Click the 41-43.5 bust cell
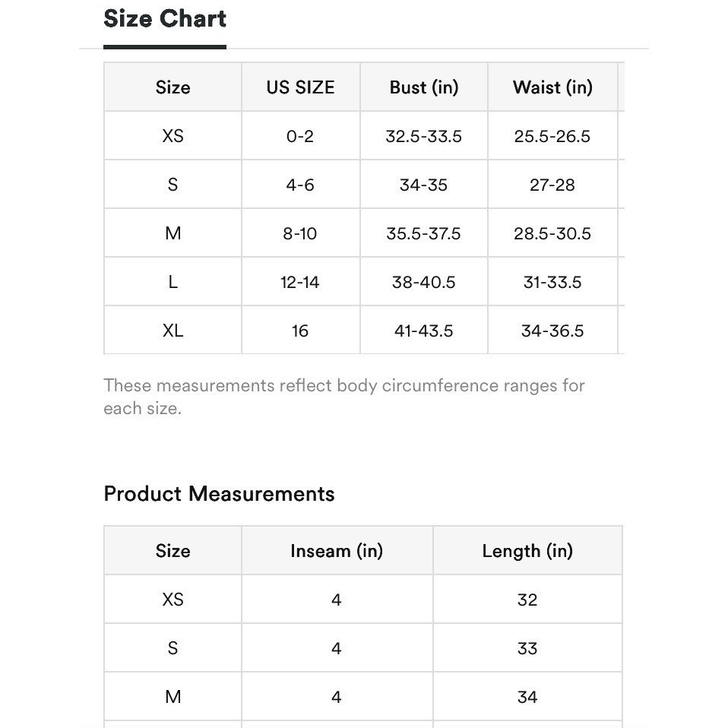 424,331
